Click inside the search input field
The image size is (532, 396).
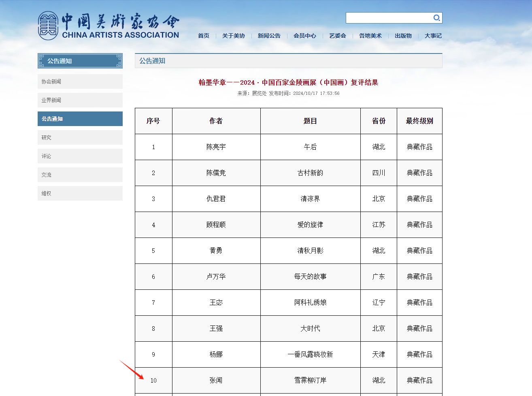pos(389,18)
